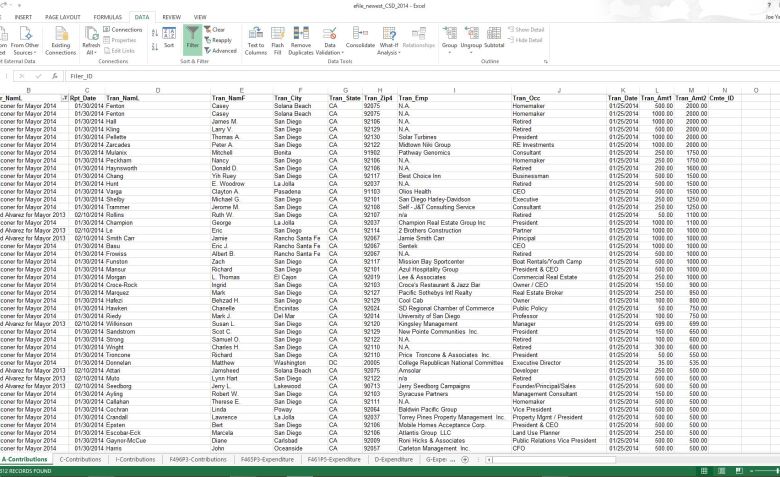
Task: Select A-Contributions sheet tab
Action: tap(25, 460)
